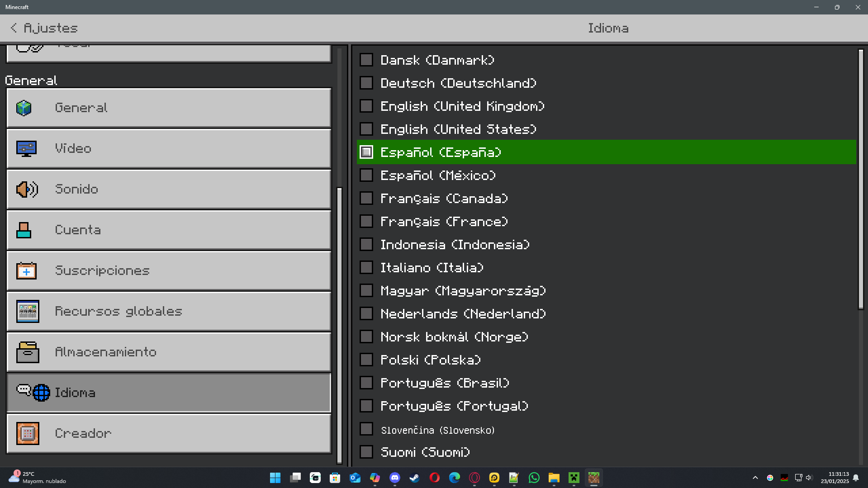Image resolution: width=868 pixels, height=488 pixels.
Task: Go back to Ajustes with the arrow
Action: coord(14,28)
